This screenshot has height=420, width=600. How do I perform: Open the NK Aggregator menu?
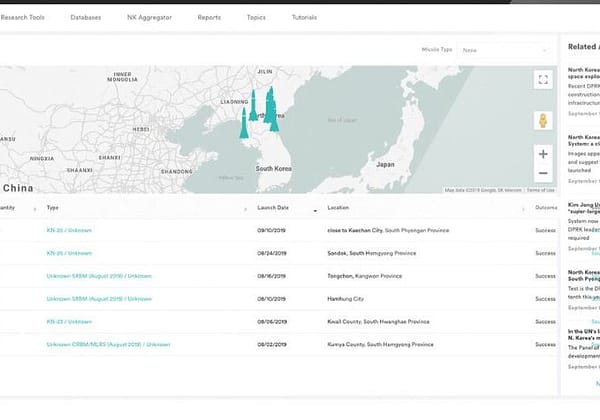[148, 17]
